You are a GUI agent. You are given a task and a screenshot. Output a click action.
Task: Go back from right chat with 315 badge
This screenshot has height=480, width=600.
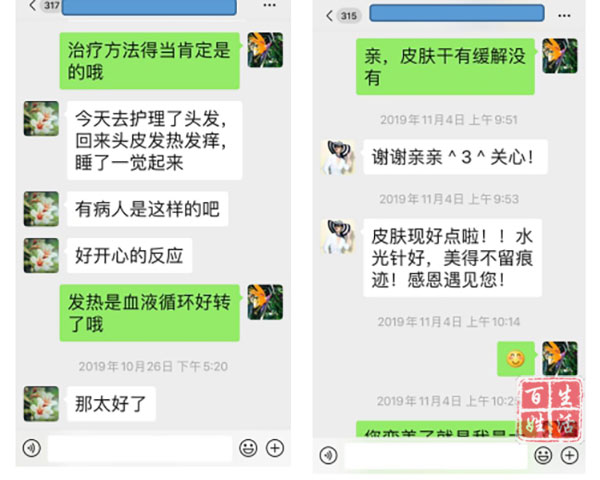point(329,16)
